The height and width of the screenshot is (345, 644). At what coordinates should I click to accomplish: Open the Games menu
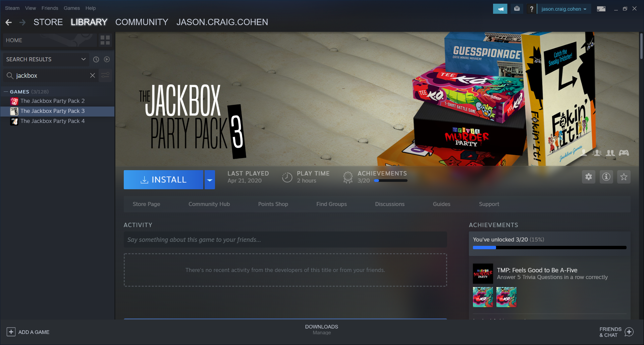point(72,8)
